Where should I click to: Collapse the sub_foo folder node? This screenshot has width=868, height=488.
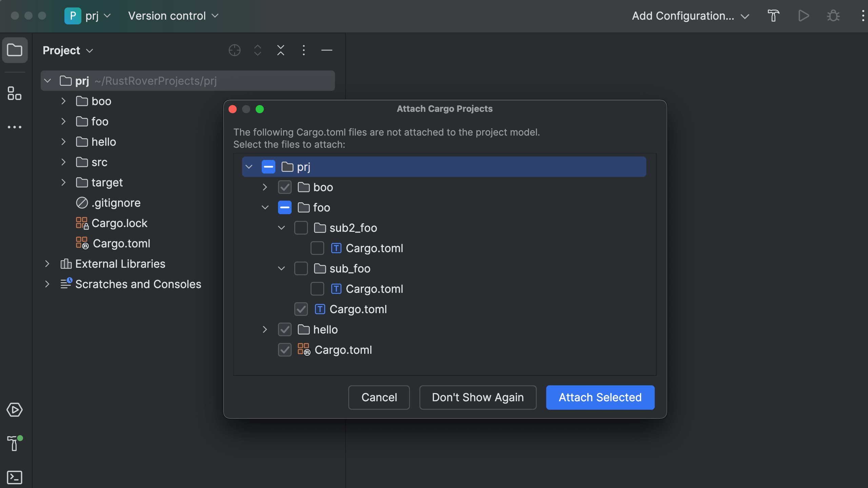click(x=281, y=268)
